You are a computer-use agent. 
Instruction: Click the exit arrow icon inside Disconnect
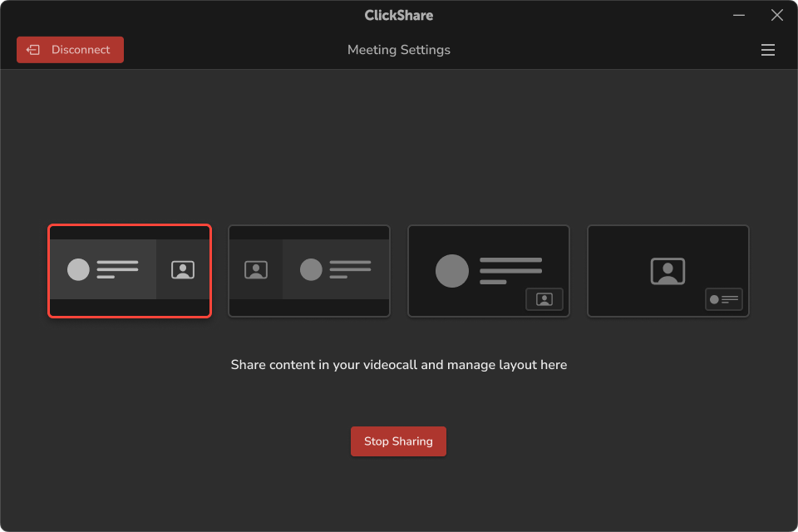click(33, 50)
